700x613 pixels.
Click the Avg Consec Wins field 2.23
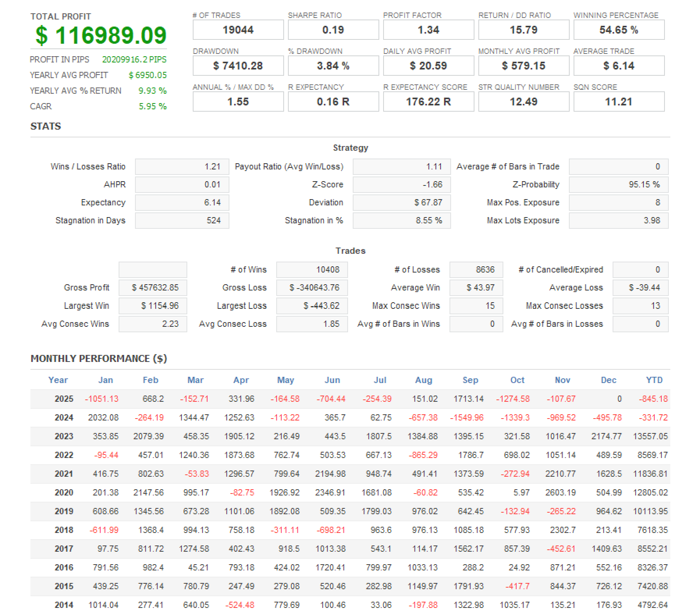click(153, 324)
